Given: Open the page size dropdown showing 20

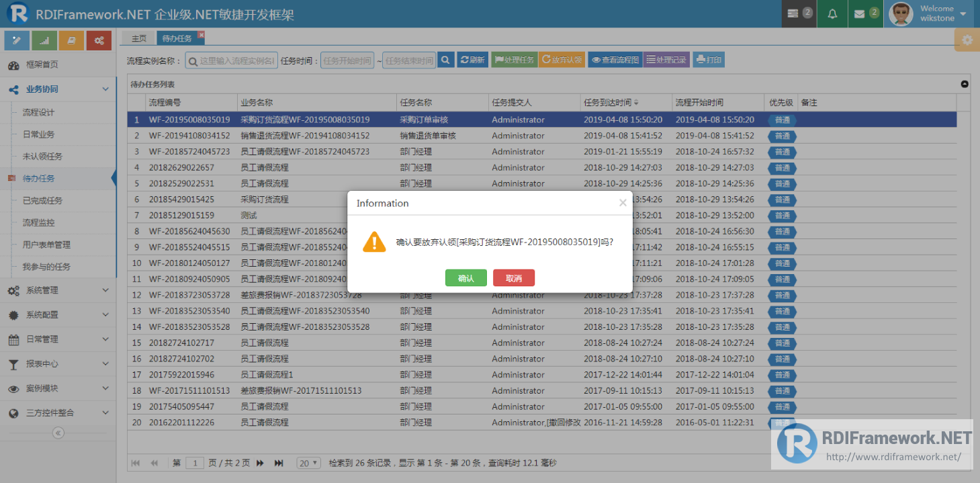Looking at the screenshot, I should [308, 463].
